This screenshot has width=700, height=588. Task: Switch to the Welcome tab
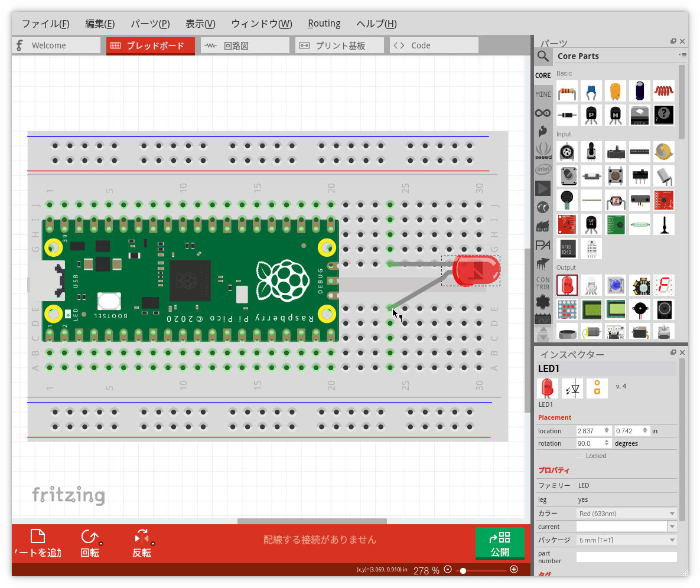(x=56, y=45)
